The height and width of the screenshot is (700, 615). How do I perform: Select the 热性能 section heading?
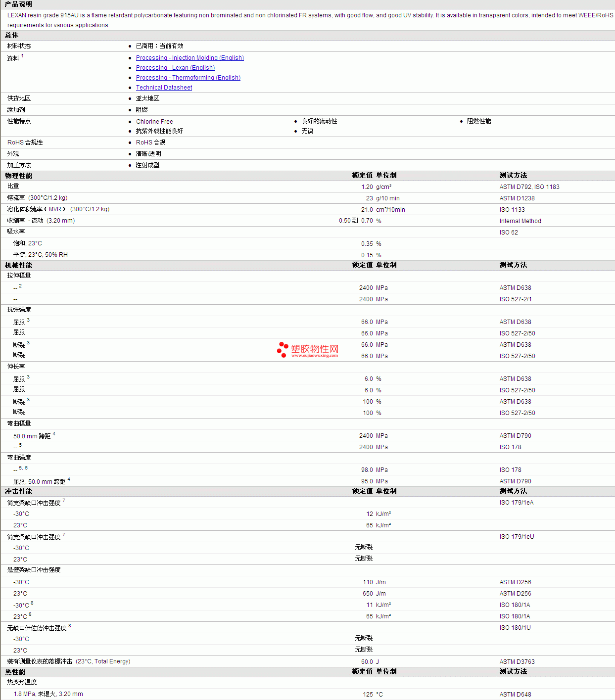pos(15,672)
